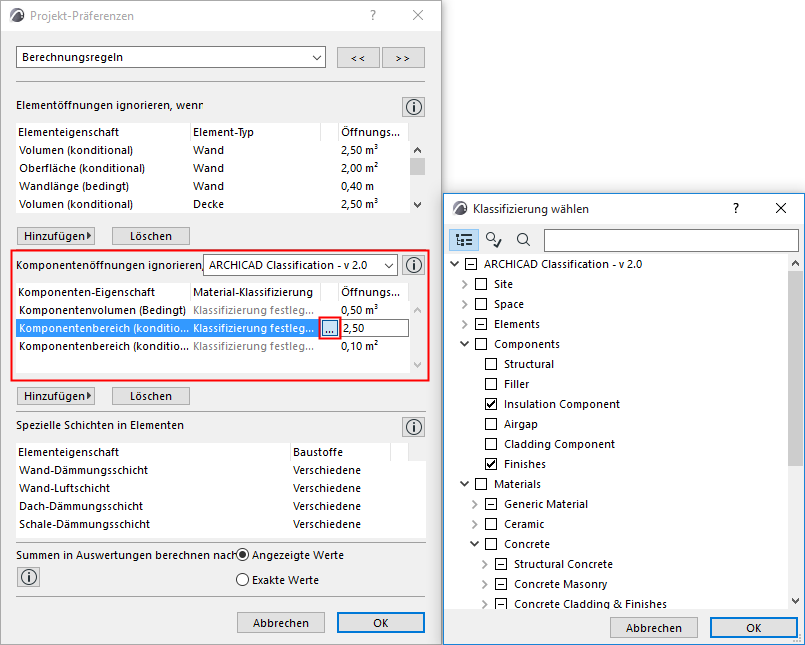The height and width of the screenshot is (645, 805).
Task: Expand the Structural Concrete tree node
Action: pyautogui.click(x=485, y=564)
